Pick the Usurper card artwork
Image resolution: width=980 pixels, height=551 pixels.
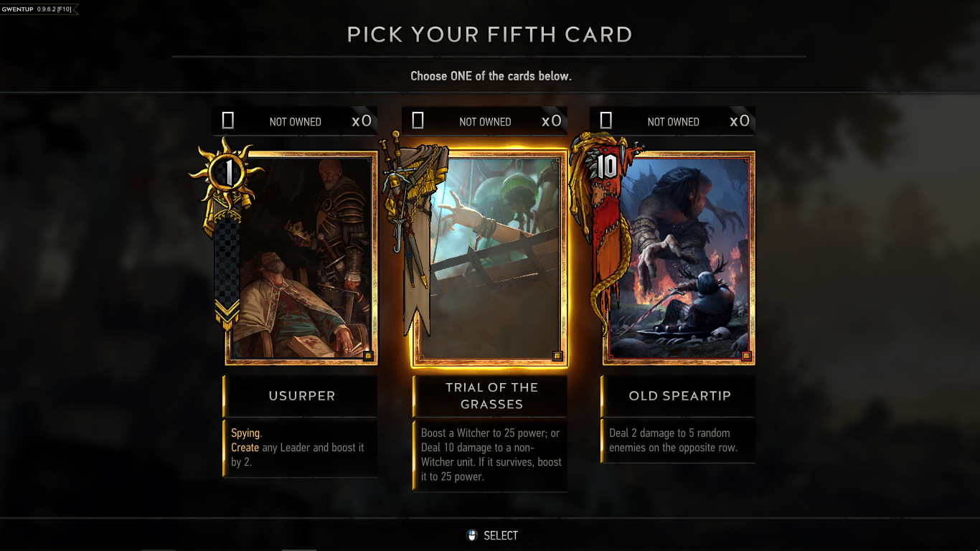pyautogui.click(x=301, y=258)
